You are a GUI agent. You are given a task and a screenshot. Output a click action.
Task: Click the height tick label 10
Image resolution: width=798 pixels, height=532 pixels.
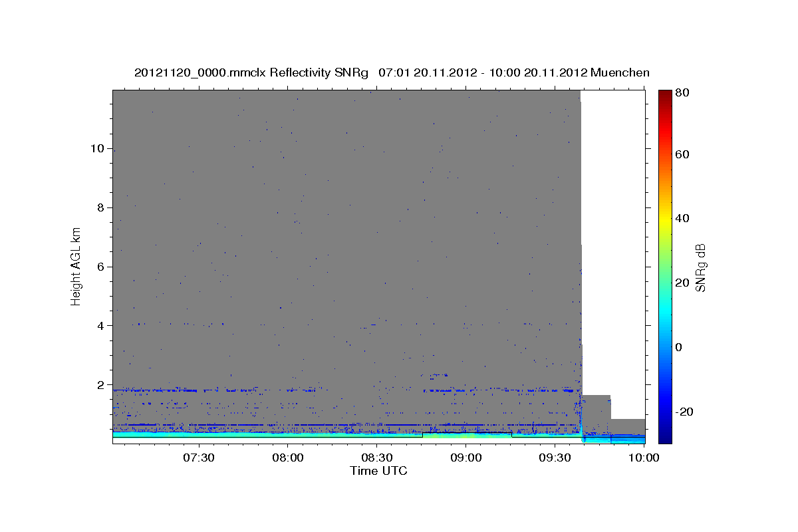click(96, 148)
